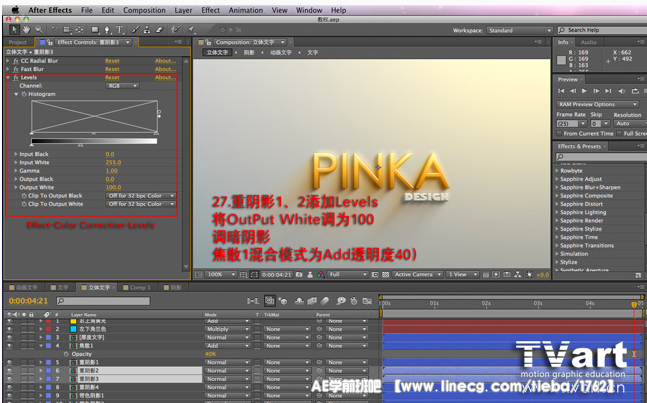
Task: Click the Gamma value 1.00
Action: (111, 171)
